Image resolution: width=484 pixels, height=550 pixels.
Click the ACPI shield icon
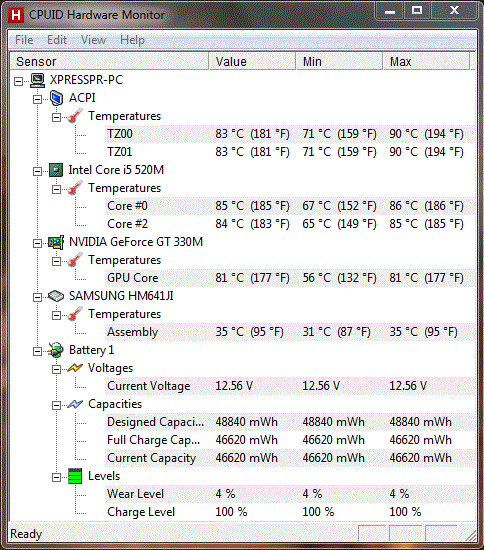[56, 98]
